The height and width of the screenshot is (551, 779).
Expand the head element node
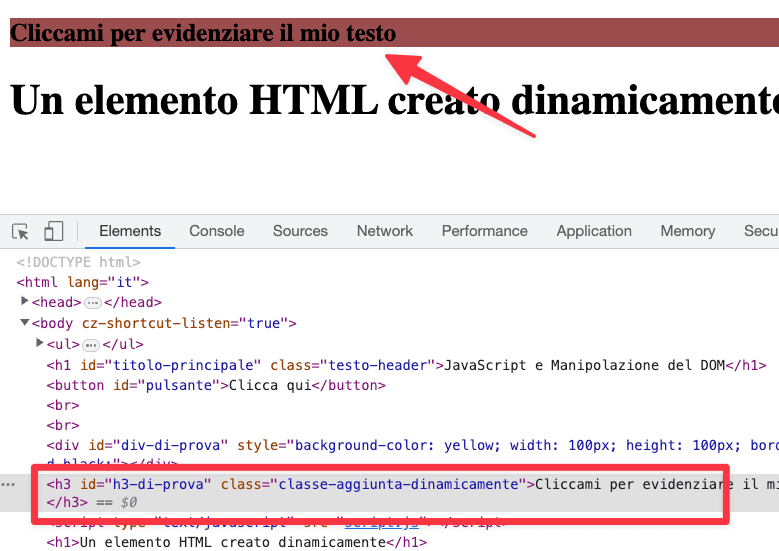pos(24,301)
